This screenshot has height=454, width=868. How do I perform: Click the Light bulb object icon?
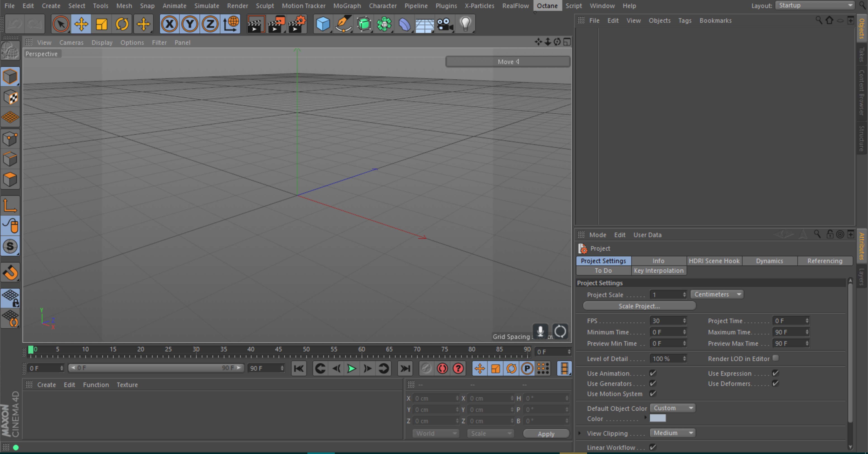click(465, 24)
